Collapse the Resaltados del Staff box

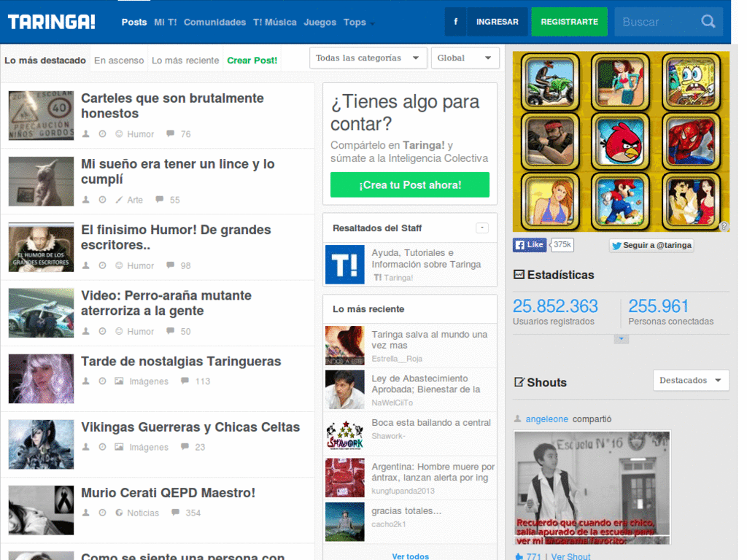tap(482, 227)
